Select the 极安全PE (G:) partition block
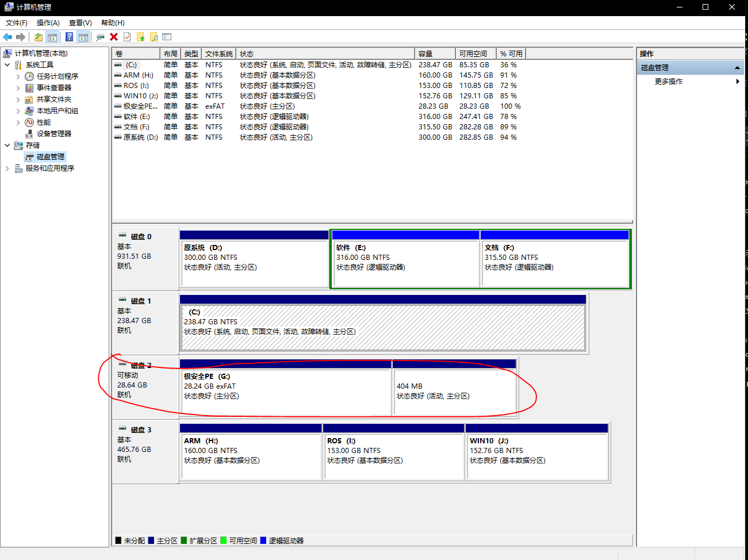 (x=286, y=388)
